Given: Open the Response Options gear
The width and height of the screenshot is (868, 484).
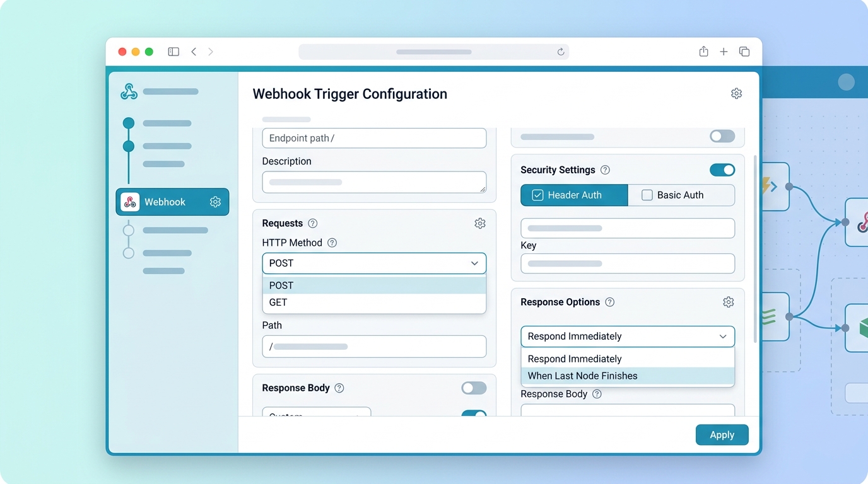Looking at the screenshot, I should 729,302.
